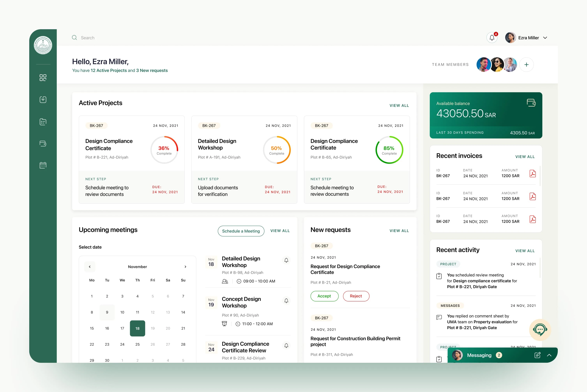The width and height of the screenshot is (587, 392).
Task: Open the wallet icon in sidebar
Action: coord(43,144)
